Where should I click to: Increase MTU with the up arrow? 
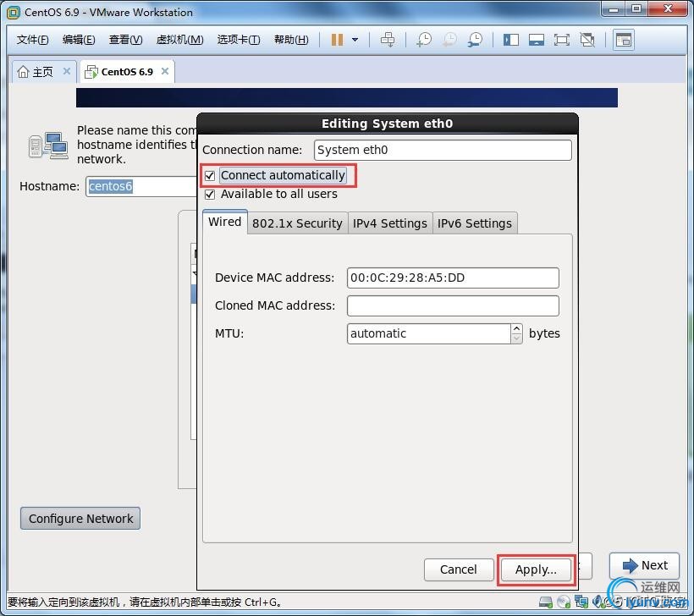516,329
